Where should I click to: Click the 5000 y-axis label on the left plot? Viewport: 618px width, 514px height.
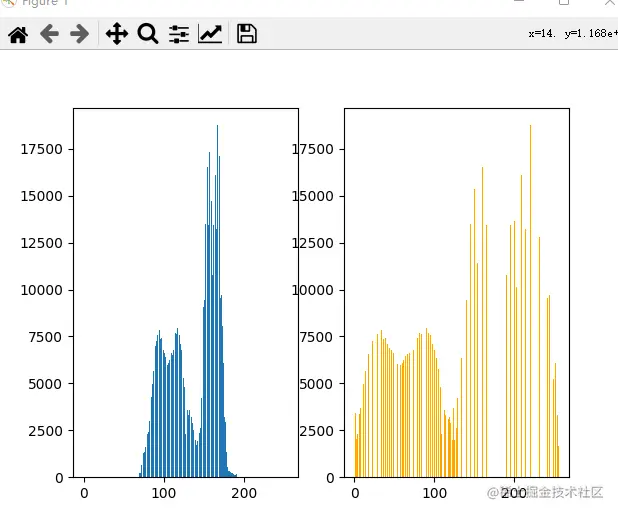pyautogui.click(x=45, y=384)
